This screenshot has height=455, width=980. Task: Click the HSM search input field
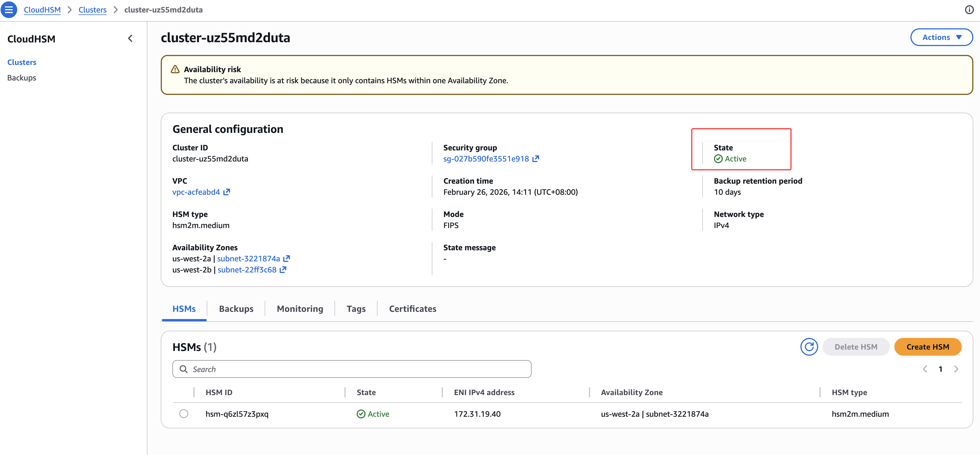click(x=351, y=369)
